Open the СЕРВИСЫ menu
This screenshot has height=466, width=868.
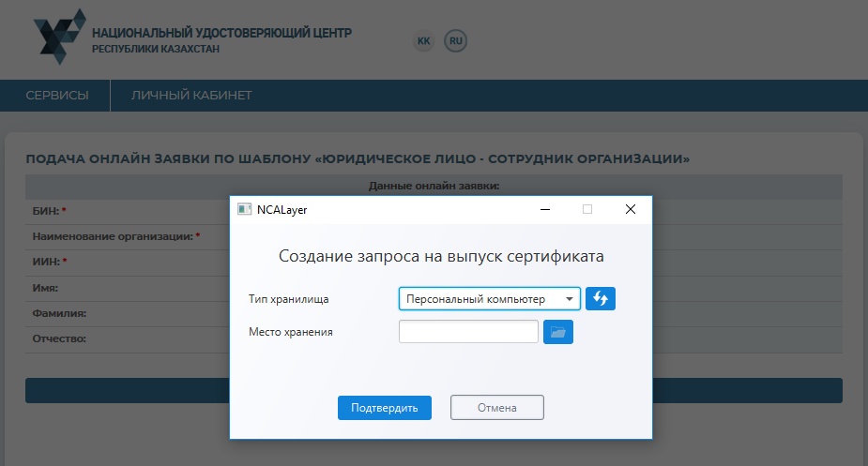(x=57, y=96)
